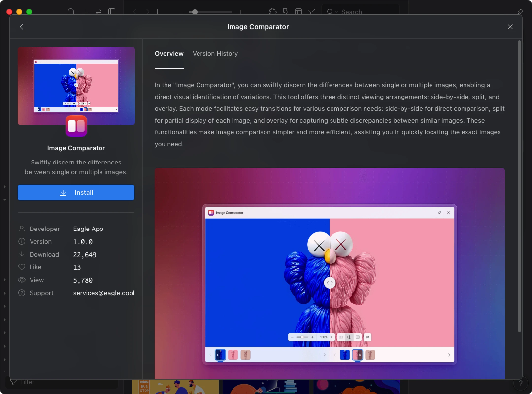Toggle the sidebar panel icon in toolbar

(x=112, y=12)
